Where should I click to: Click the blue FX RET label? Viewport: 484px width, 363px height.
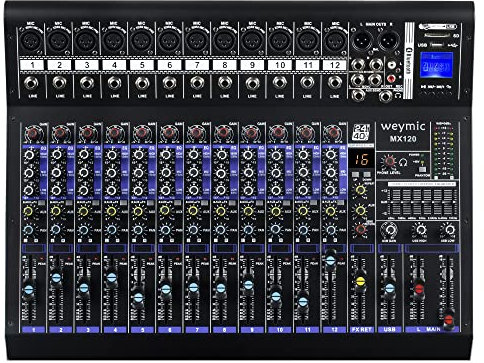362,329
